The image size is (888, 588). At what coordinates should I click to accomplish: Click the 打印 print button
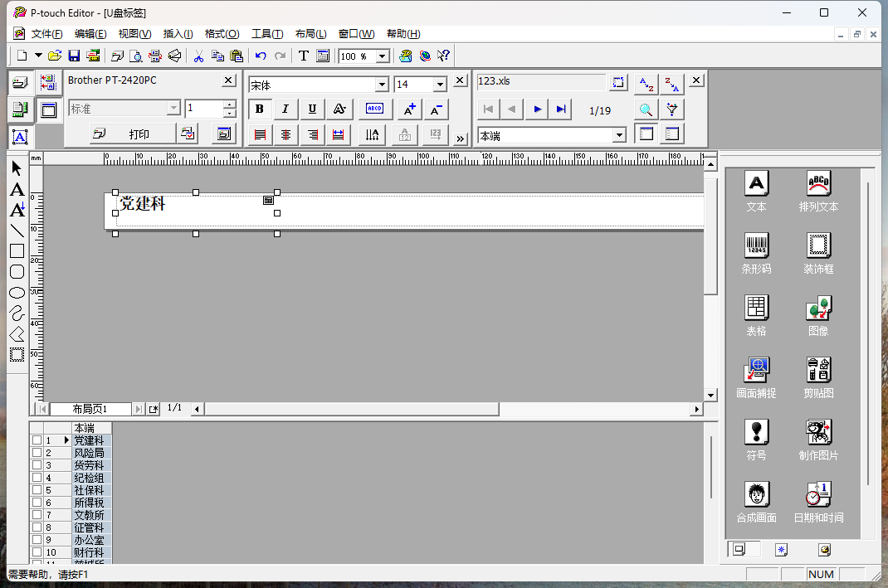(x=133, y=134)
